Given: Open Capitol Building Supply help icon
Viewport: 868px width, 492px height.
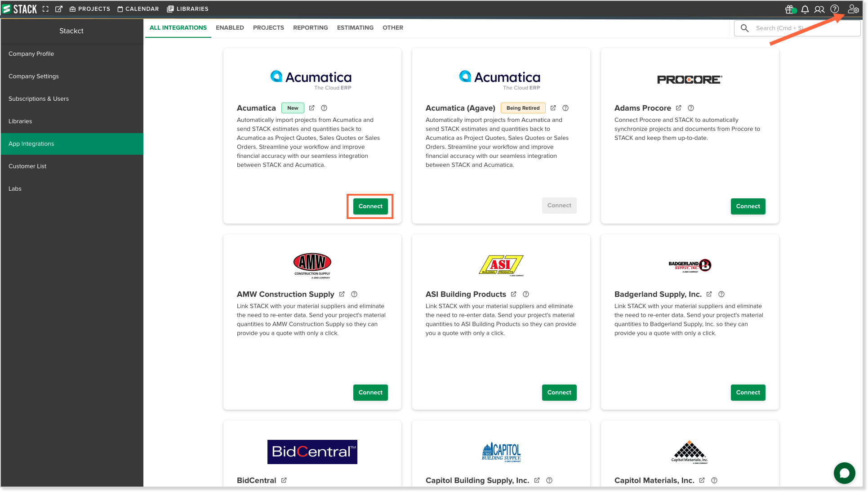Looking at the screenshot, I should click(549, 480).
